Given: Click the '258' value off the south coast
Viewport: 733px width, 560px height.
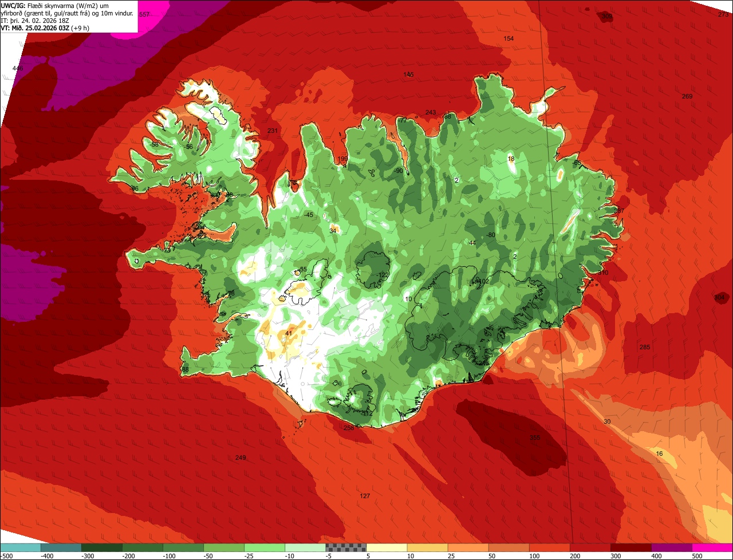Looking at the screenshot, I should [x=349, y=428].
